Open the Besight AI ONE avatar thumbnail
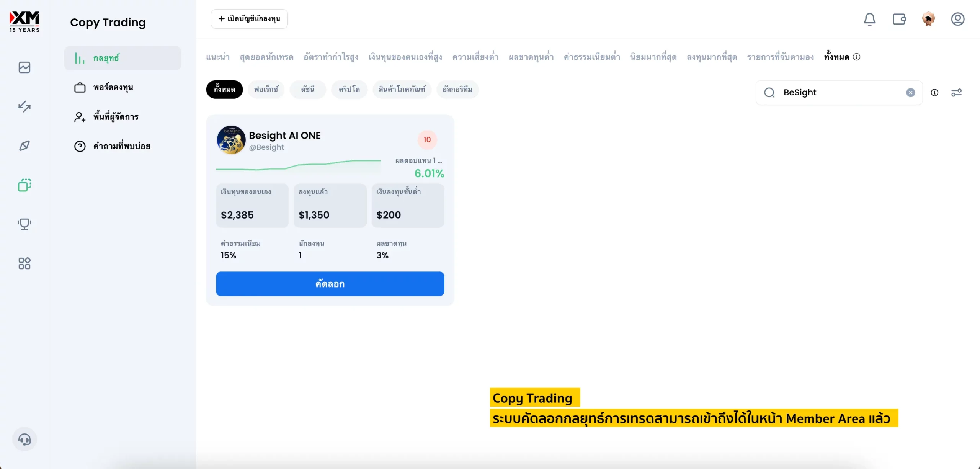 tap(231, 140)
